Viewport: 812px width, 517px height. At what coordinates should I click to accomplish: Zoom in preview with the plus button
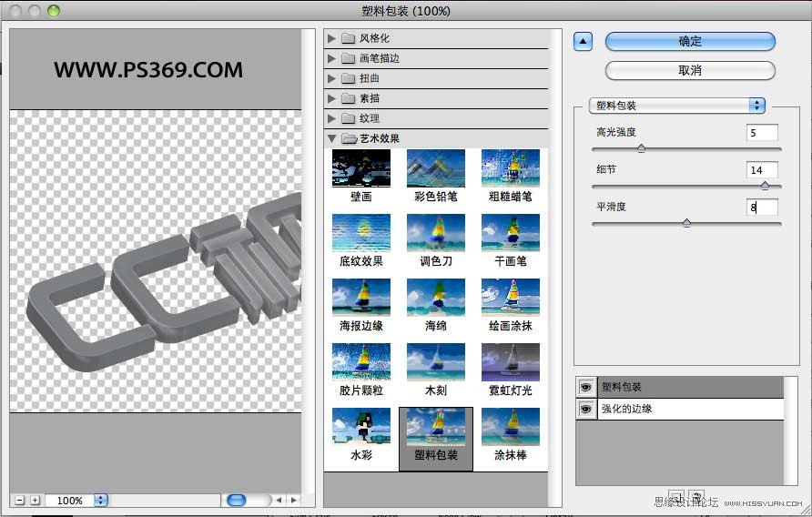coord(35,500)
